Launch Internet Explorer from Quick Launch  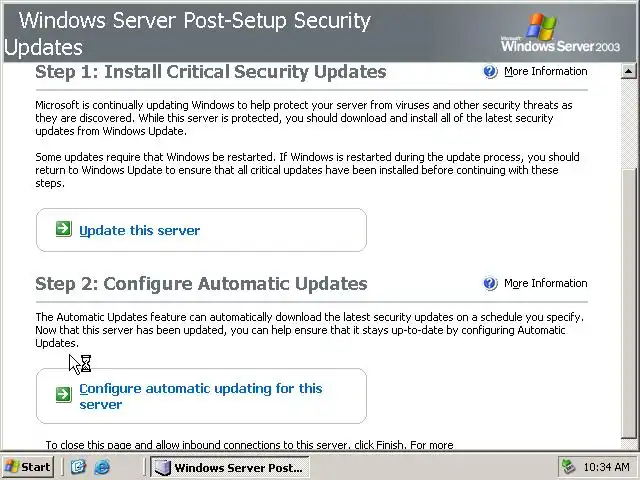101,467
